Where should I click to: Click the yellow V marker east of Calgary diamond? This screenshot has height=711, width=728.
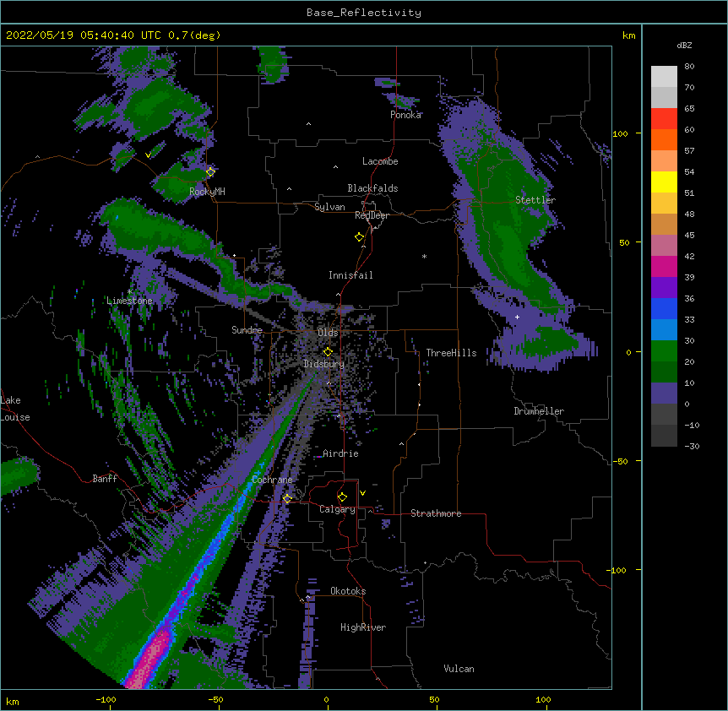click(362, 493)
